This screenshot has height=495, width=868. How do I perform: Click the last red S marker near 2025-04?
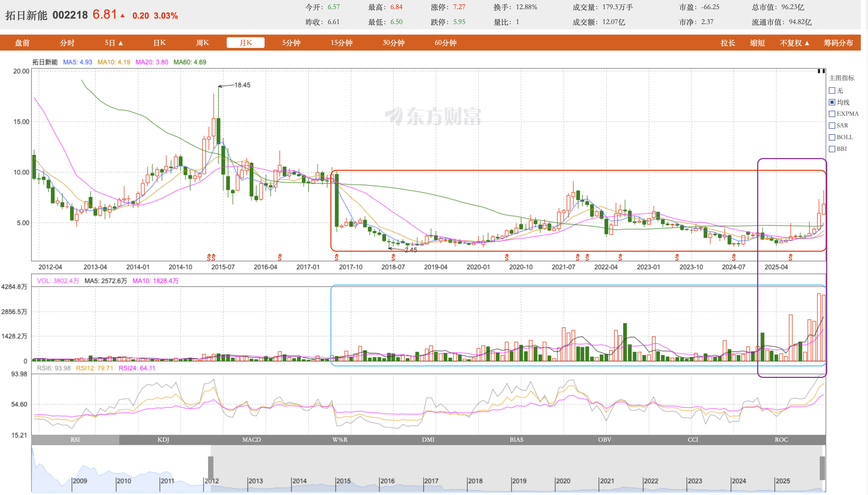tap(790, 257)
